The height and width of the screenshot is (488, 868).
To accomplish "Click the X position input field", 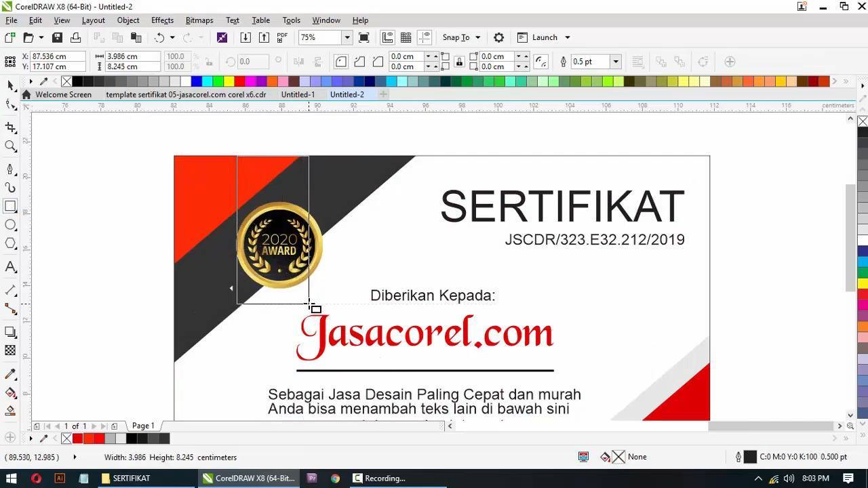I will (x=57, y=56).
